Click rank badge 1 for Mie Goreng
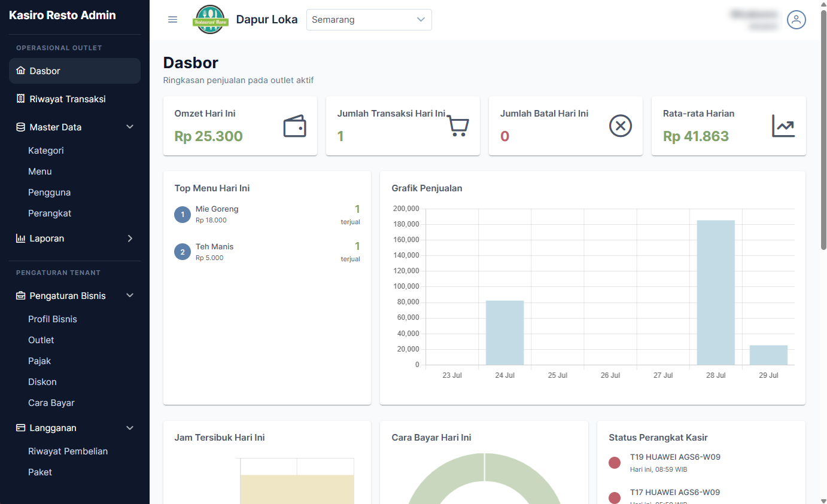This screenshot has width=827, height=504. [x=183, y=214]
